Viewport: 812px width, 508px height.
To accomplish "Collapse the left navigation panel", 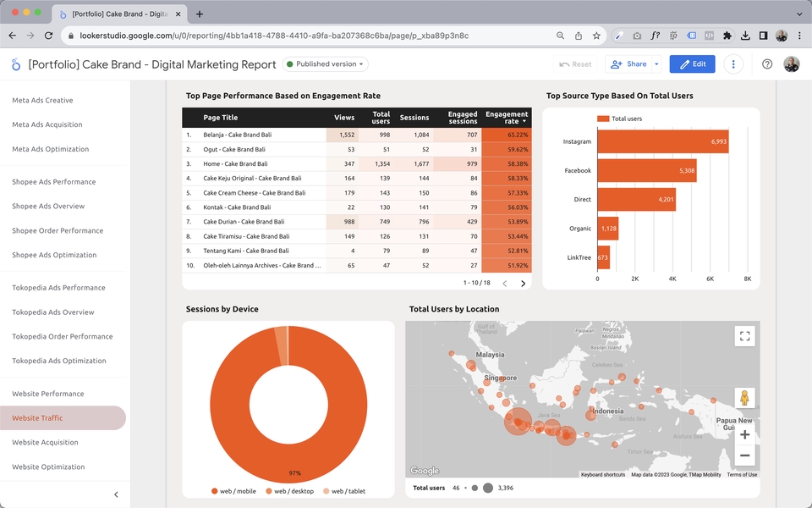I will coord(116,494).
